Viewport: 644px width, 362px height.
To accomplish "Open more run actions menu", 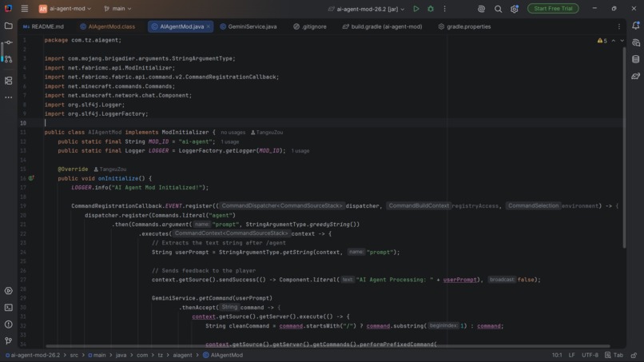I will 444,9.
